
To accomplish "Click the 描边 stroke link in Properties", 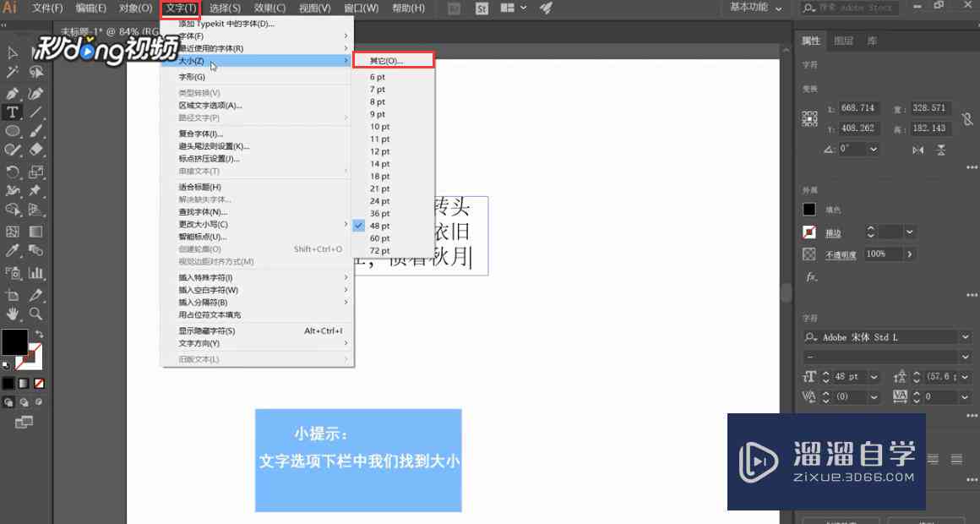I will [833, 233].
